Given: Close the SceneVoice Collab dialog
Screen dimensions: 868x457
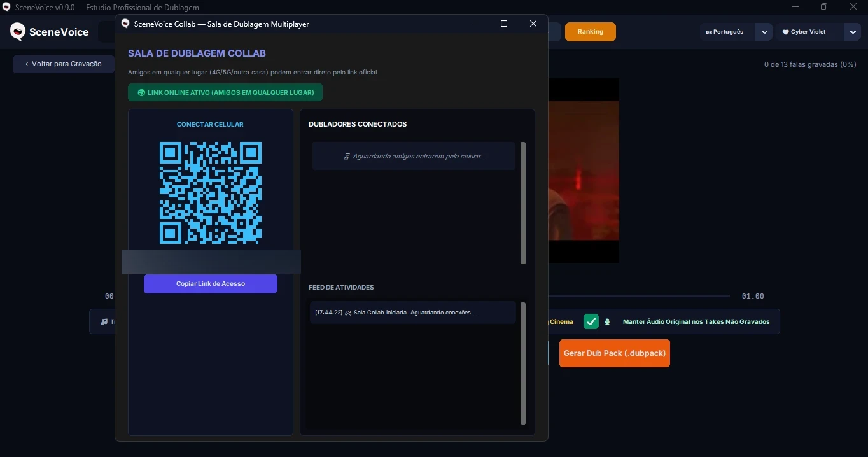Looking at the screenshot, I should 533,24.
